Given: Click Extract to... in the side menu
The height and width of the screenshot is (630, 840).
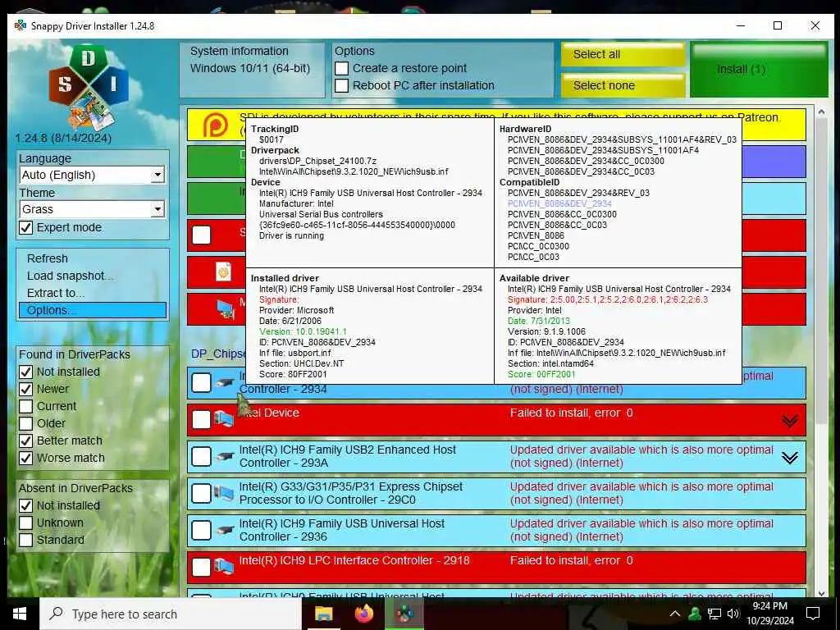Looking at the screenshot, I should click(x=56, y=293).
